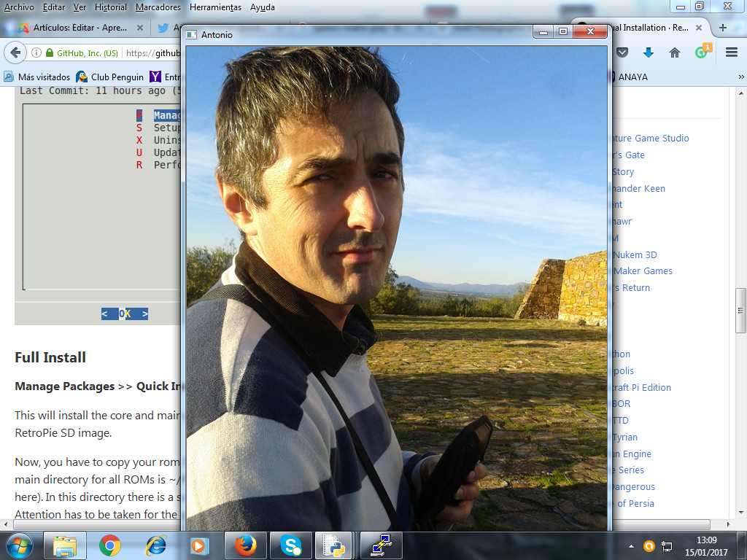Expand the bookmarks toolbar overflow chevron
Screen dimensions: 747x560
[x=741, y=77]
